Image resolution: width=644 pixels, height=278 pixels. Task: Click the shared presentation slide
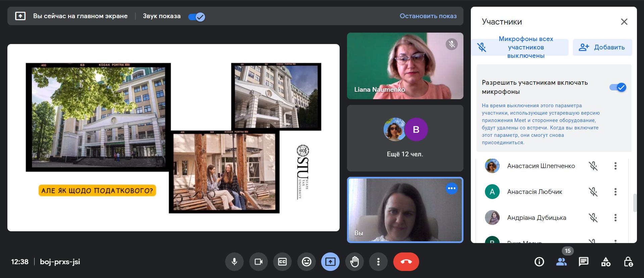point(174,137)
